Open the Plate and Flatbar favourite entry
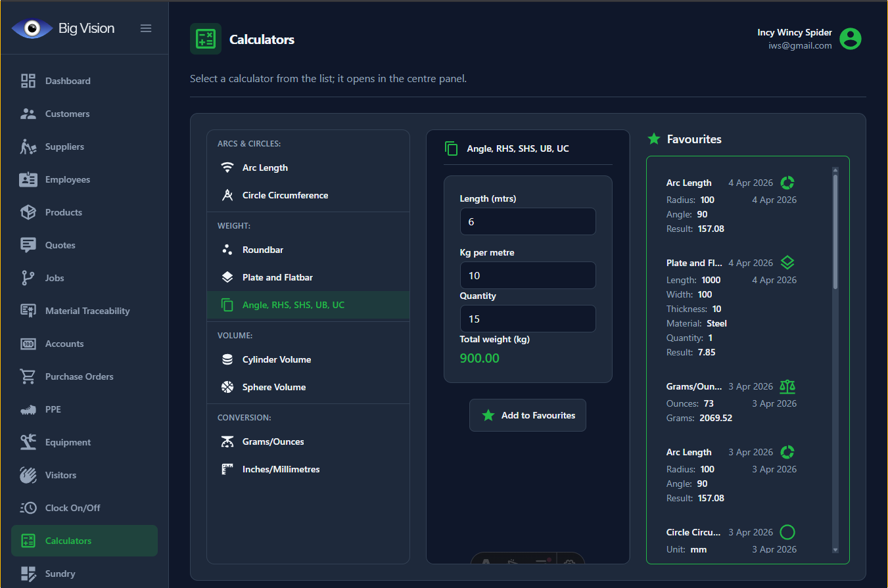The height and width of the screenshot is (588, 888). tap(693, 263)
